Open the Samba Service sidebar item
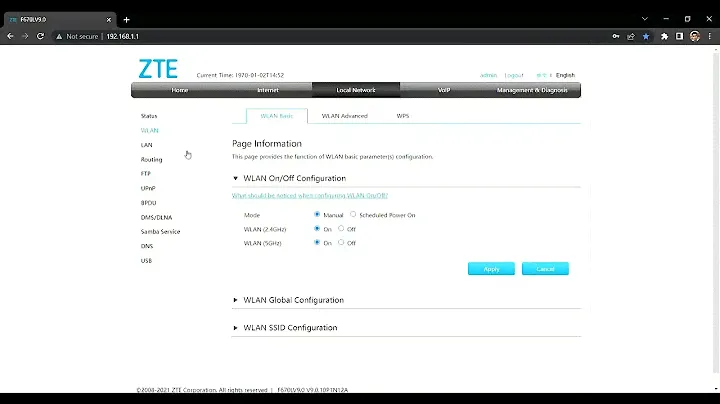Screen dimensions: 720x404 click(160, 231)
